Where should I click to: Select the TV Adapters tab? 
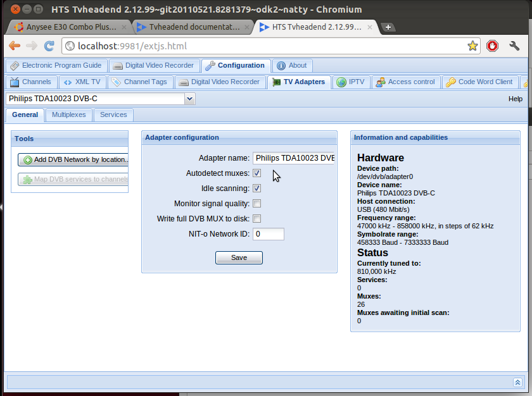pyautogui.click(x=299, y=82)
